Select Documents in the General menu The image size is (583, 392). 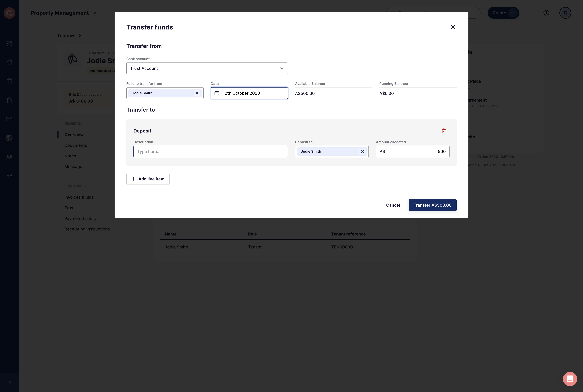[x=75, y=145]
